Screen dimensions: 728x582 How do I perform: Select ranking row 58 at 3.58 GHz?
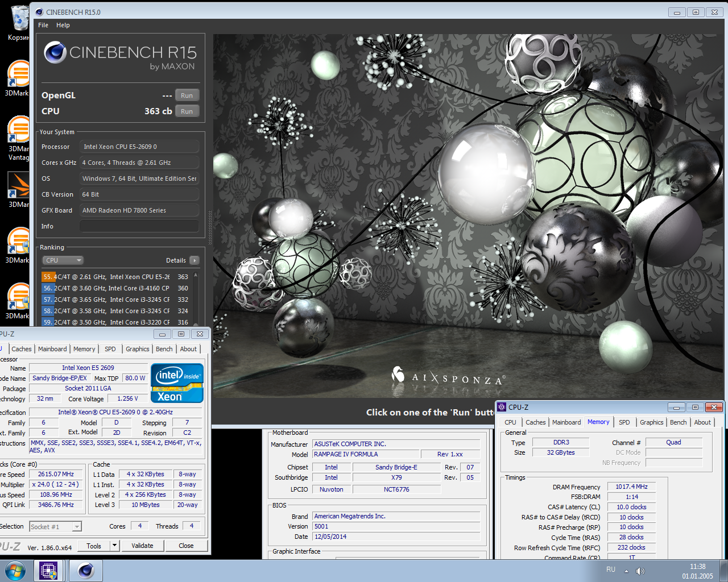point(115,311)
